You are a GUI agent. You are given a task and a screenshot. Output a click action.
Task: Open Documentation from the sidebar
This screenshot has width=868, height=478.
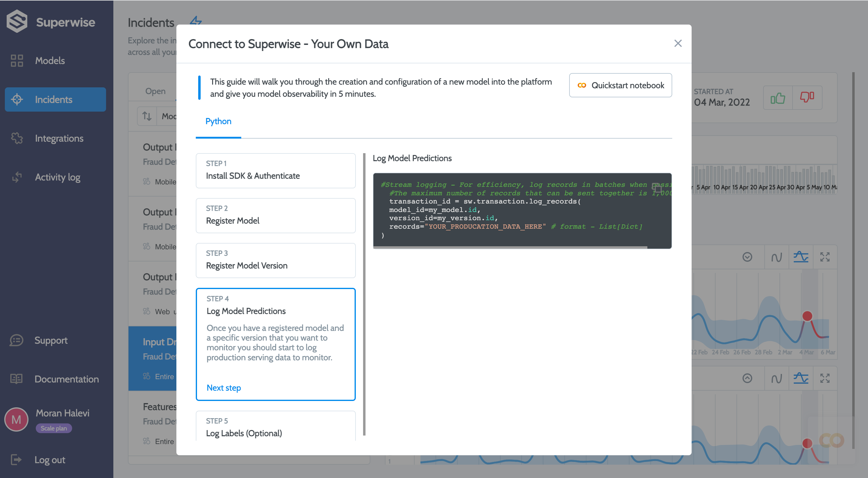coord(67,379)
